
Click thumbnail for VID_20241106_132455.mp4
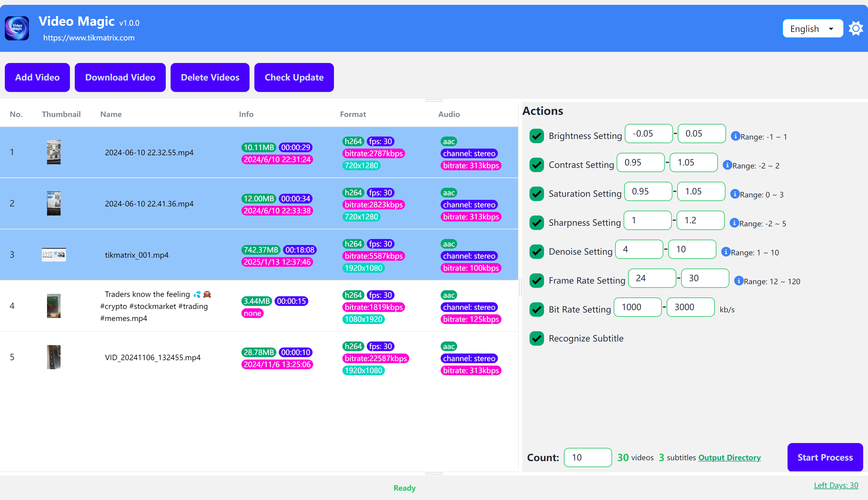(53, 357)
